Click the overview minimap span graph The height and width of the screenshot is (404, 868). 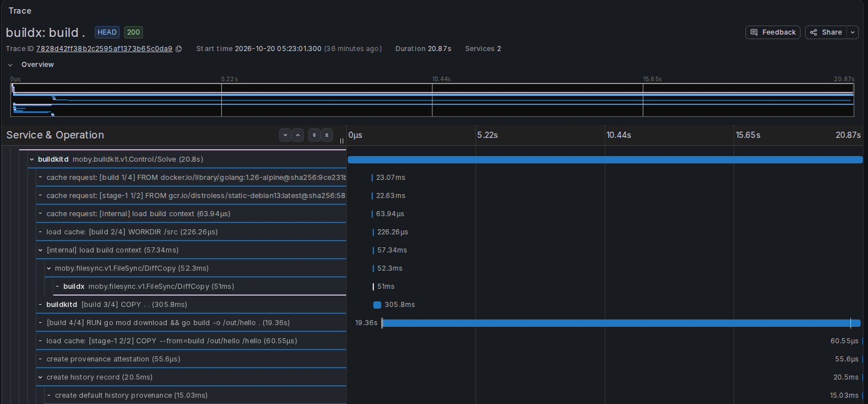coord(432,100)
